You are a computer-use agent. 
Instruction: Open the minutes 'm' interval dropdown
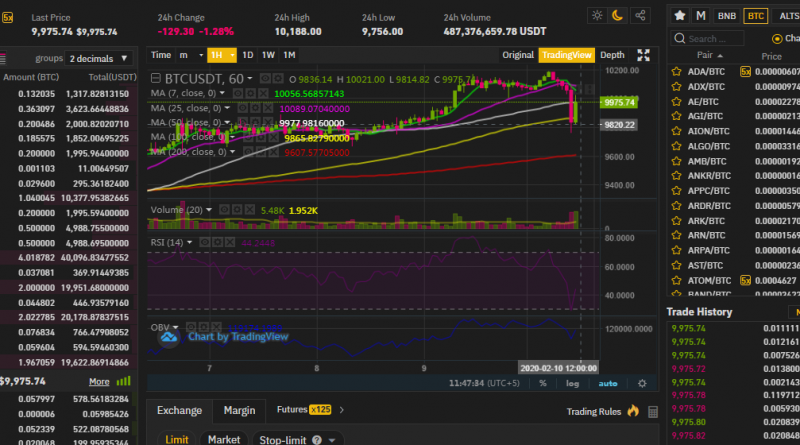[192, 55]
